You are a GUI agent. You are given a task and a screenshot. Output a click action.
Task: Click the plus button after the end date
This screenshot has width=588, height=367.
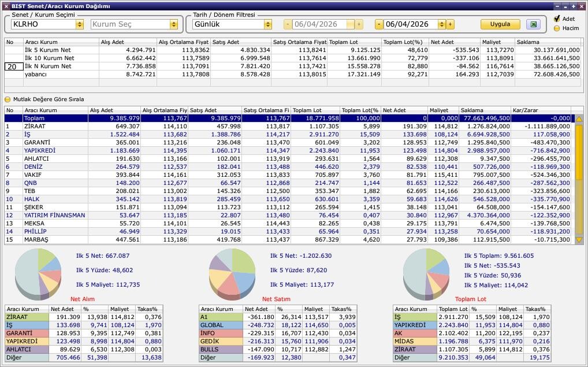click(451, 24)
